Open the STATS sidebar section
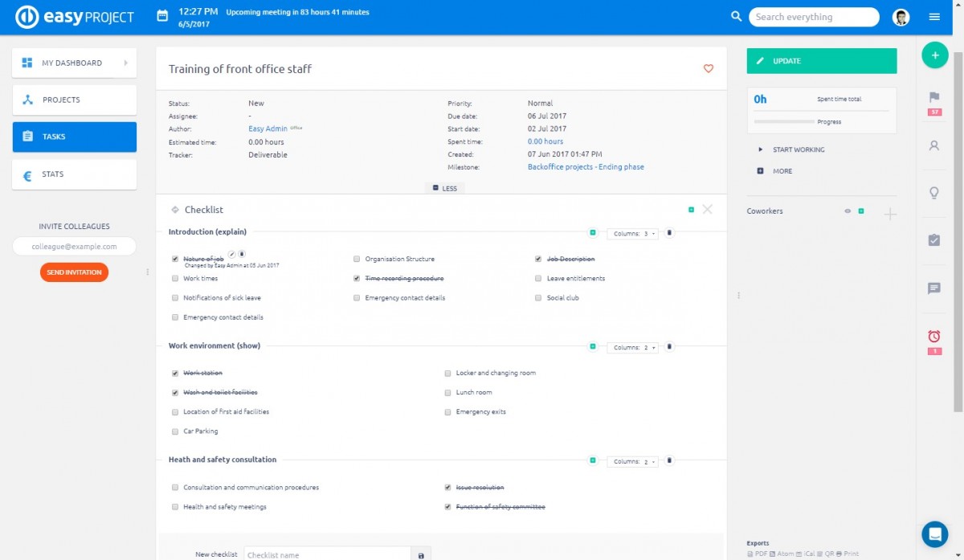Viewport: 964px width, 560px height. click(x=74, y=174)
